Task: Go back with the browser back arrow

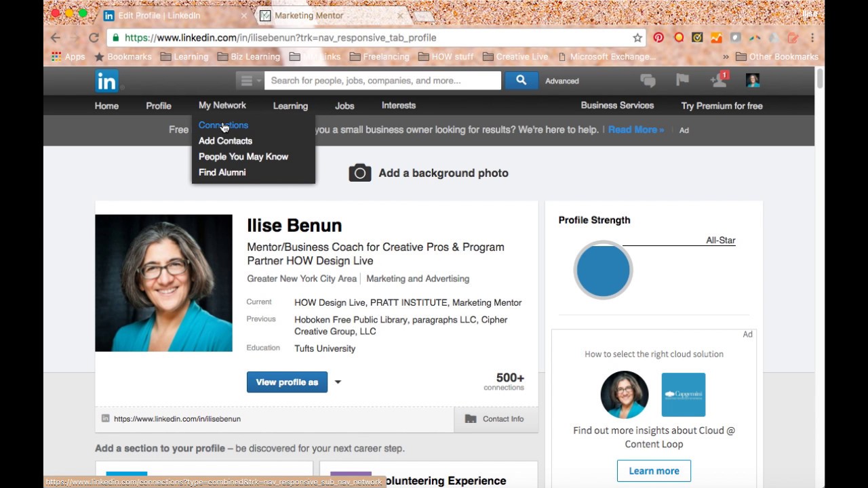Action: (56, 38)
